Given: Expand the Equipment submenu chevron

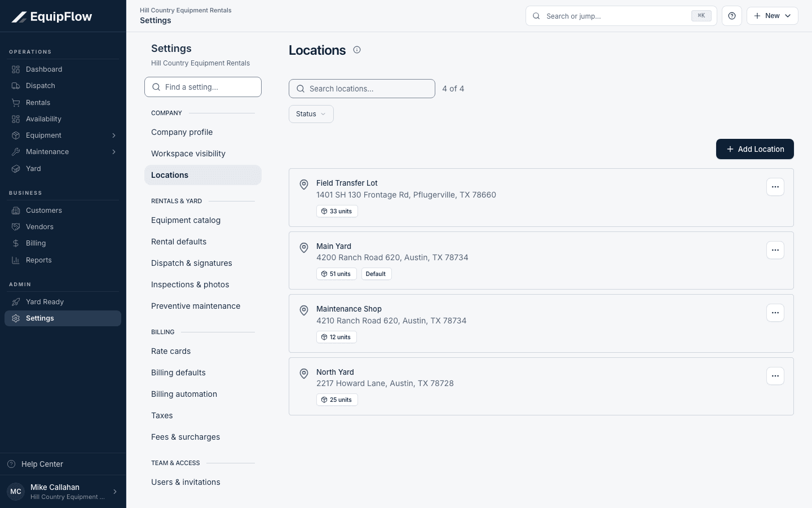Looking at the screenshot, I should (114, 135).
